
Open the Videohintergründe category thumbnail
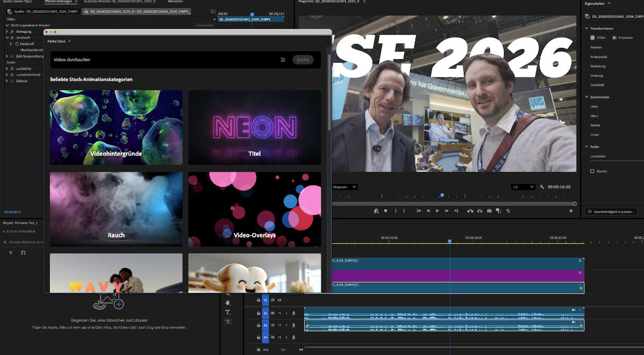click(116, 127)
